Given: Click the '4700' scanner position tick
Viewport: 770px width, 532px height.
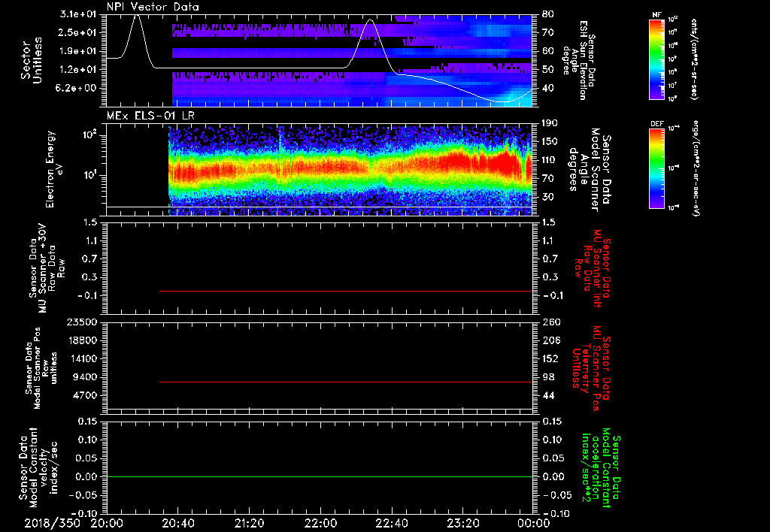Looking at the screenshot, I should pos(85,395).
